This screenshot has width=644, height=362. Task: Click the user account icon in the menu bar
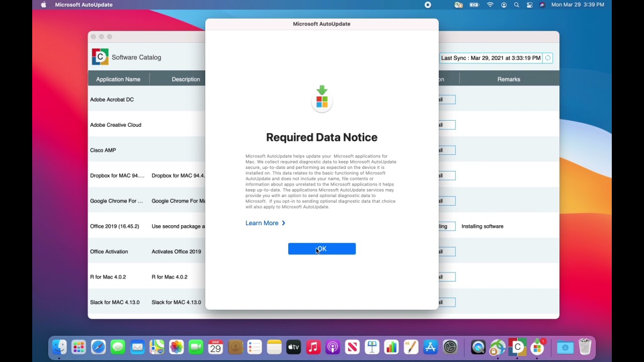(504, 5)
